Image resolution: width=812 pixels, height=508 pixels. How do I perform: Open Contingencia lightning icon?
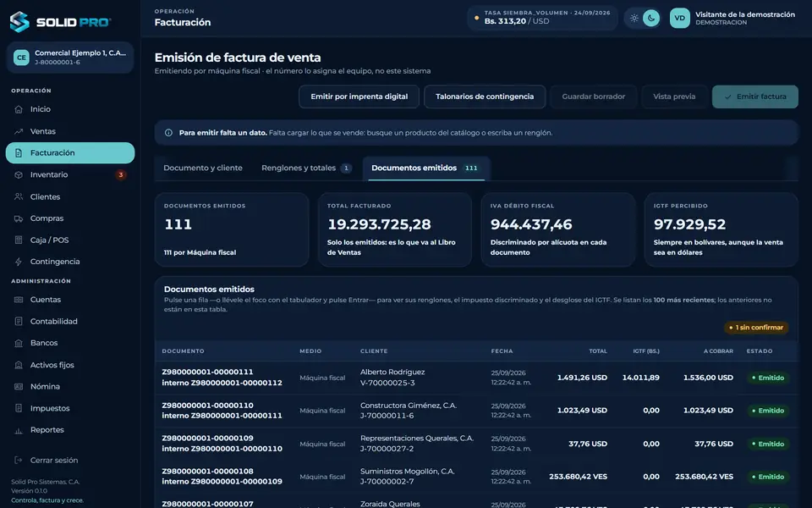point(19,262)
